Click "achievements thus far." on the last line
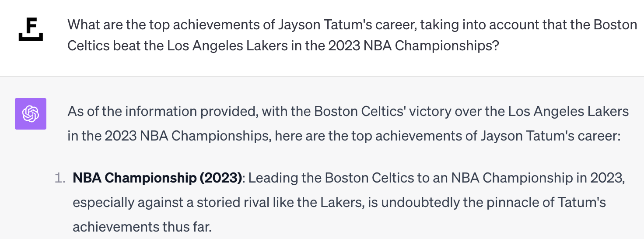 [x=142, y=227]
